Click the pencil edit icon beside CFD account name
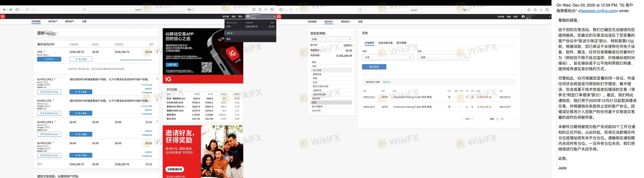The image size is (644, 178). point(44,51)
